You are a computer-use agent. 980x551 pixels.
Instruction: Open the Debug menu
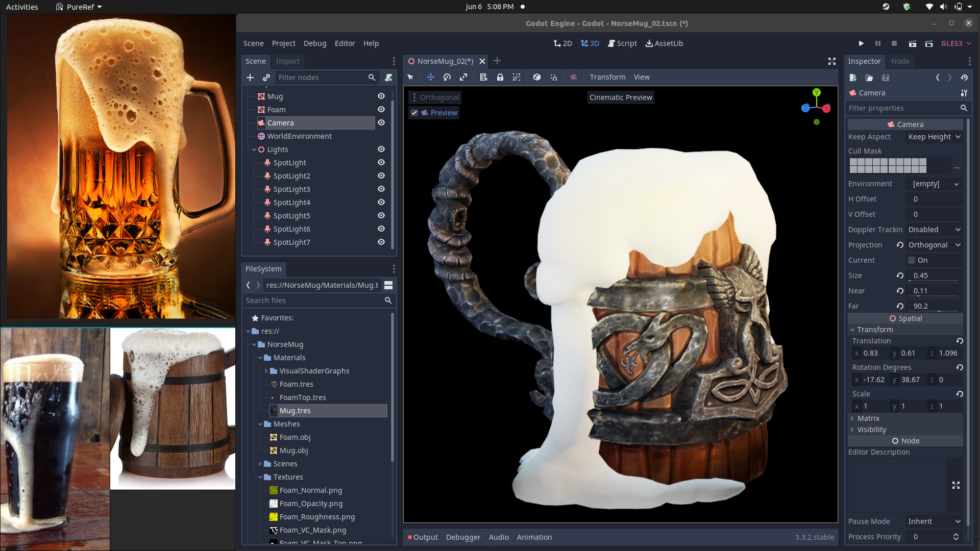pos(314,43)
